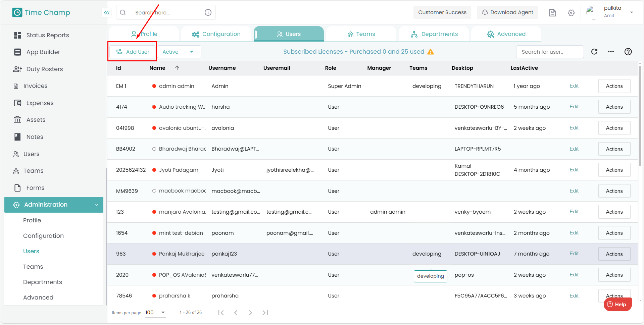The width and height of the screenshot is (644, 325).
Task: Go to next page arrow in pagination
Action: tap(250, 313)
